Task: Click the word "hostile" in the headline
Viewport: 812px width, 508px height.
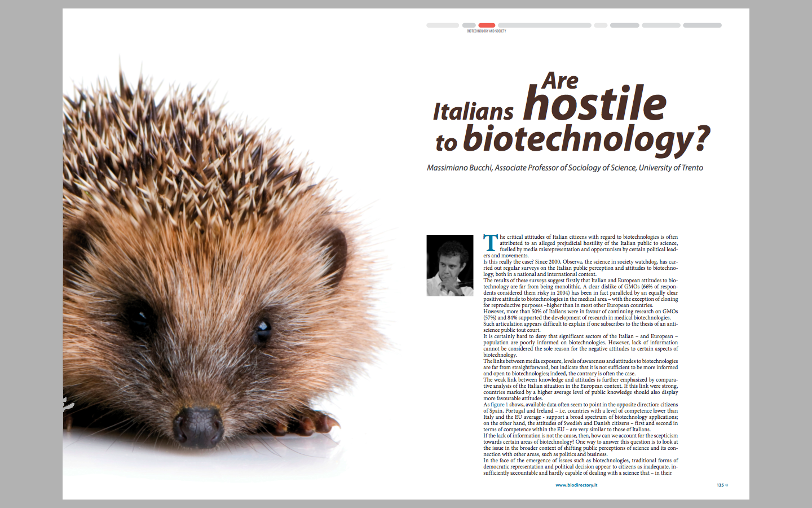Action: pyautogui.click(x=594, y=103)
